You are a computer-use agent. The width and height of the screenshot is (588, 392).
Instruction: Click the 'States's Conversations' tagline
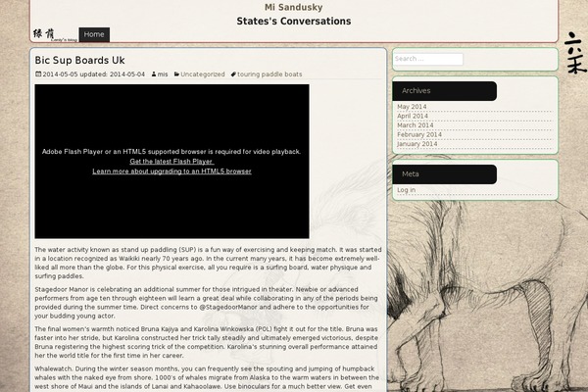point(294,21)
